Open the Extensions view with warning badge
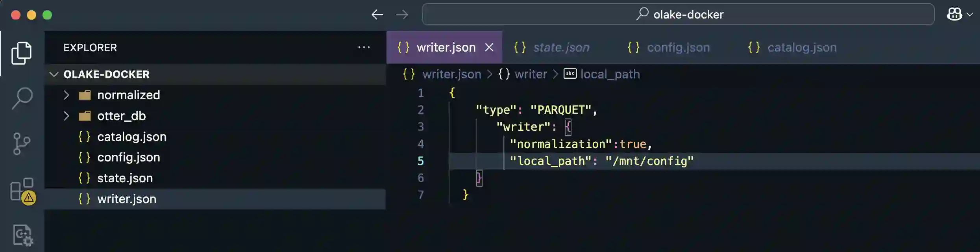This screenshot has width=980, height=252. pos(22,191)
